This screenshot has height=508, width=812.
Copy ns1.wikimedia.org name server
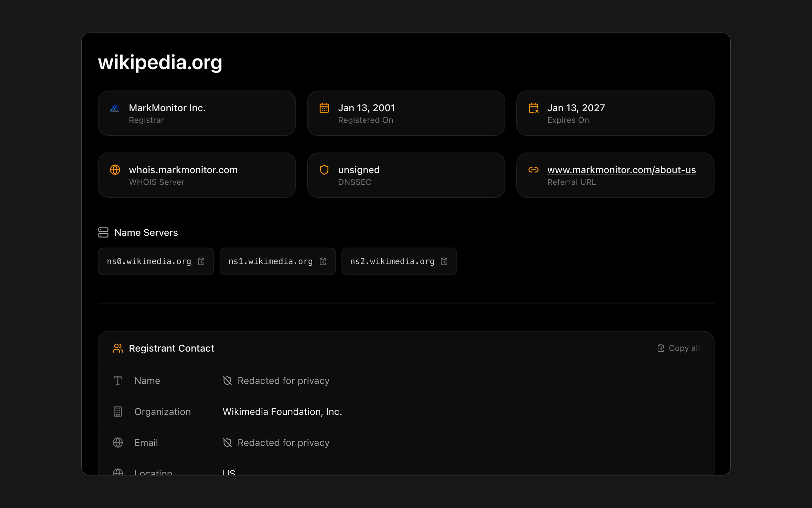click(x=323, y=261)
